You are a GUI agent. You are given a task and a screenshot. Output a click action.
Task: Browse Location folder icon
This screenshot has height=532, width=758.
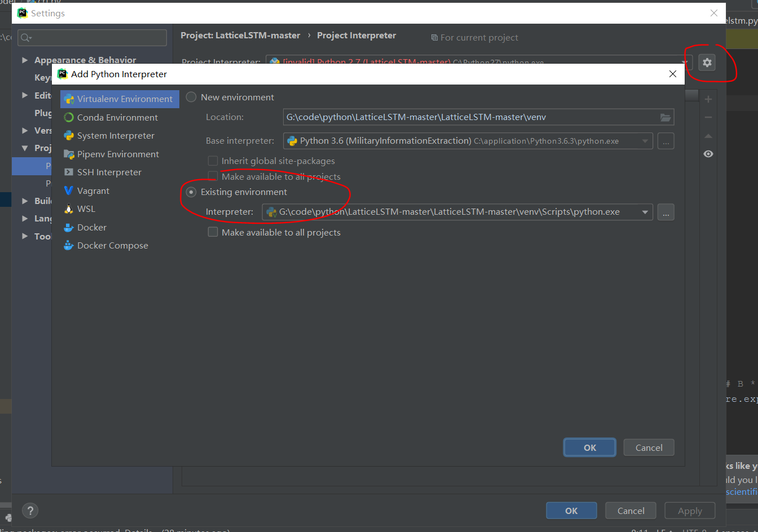(x=666, y=117)
